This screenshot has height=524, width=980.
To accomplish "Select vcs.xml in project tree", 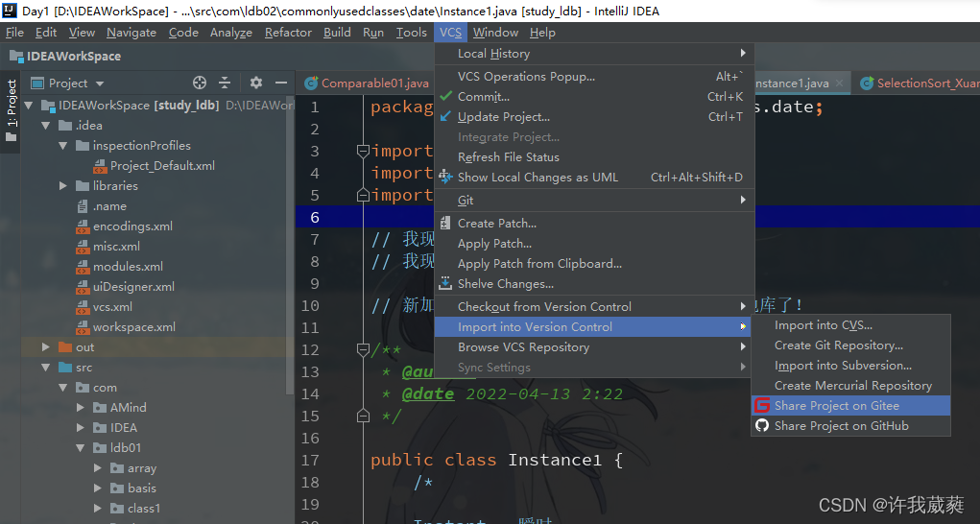I will coord(112,307).
